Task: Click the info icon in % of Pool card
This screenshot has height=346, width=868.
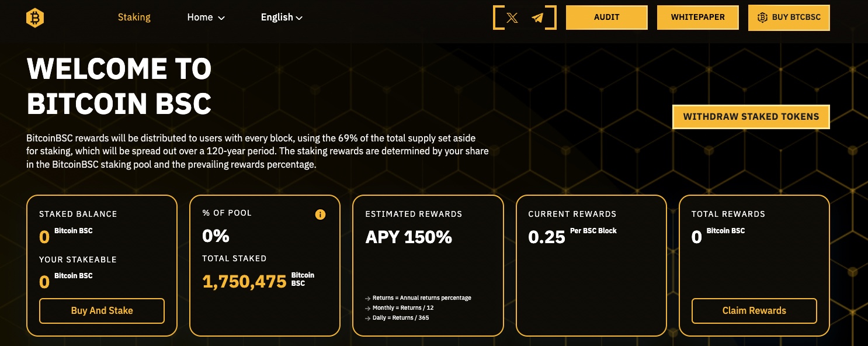Action: pyautogui.click(x=320, y=214)
